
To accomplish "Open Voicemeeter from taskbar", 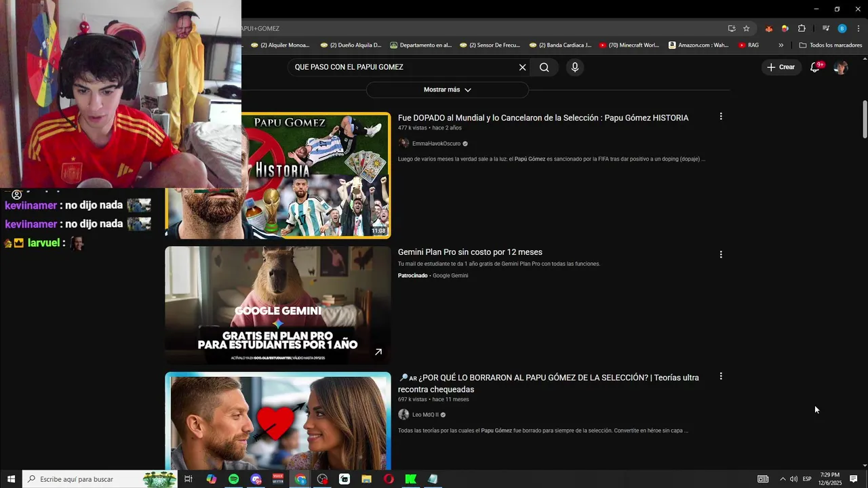I will point(278,479).
